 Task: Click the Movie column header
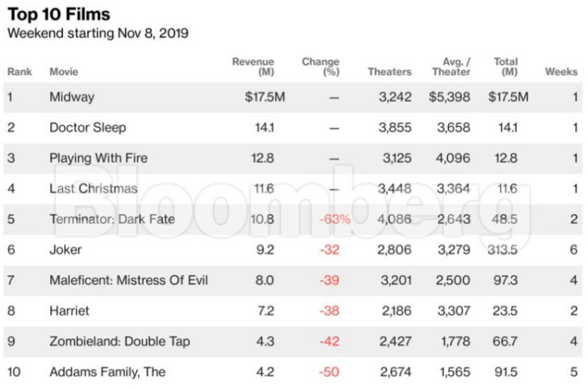click(64, 72)
